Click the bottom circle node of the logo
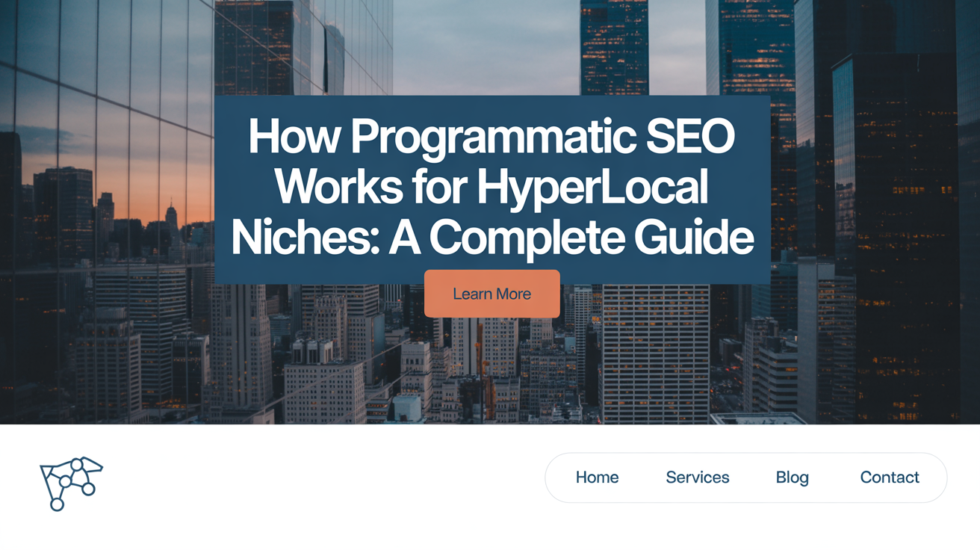980x550 pixels. (x=57, y=504)
